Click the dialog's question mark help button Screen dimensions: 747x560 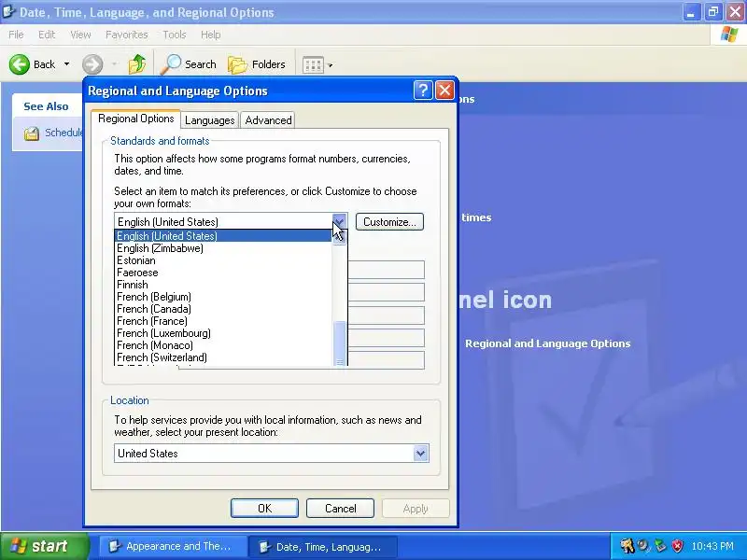[423, 90]
